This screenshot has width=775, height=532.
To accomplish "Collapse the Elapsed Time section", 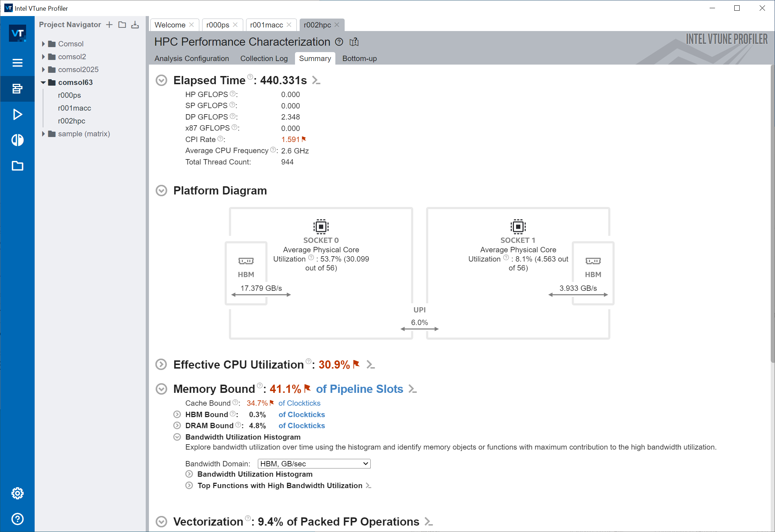I will (x=161, y=80).
